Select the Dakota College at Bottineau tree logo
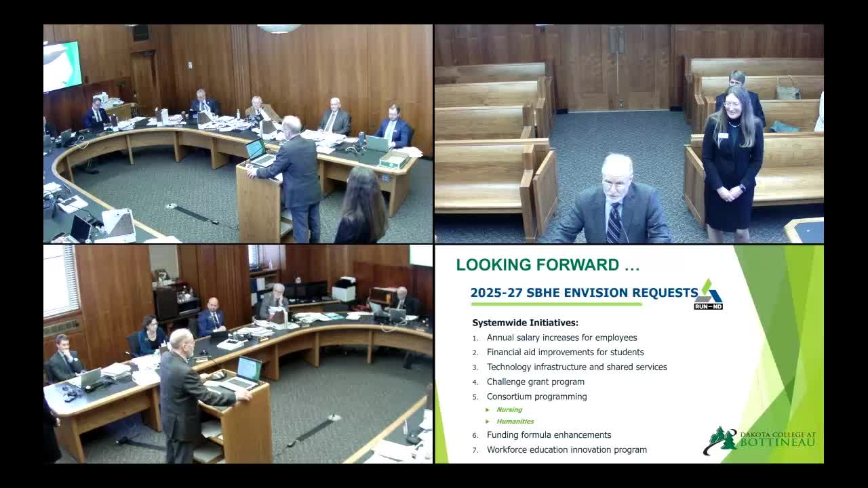 tap(723, 439)
